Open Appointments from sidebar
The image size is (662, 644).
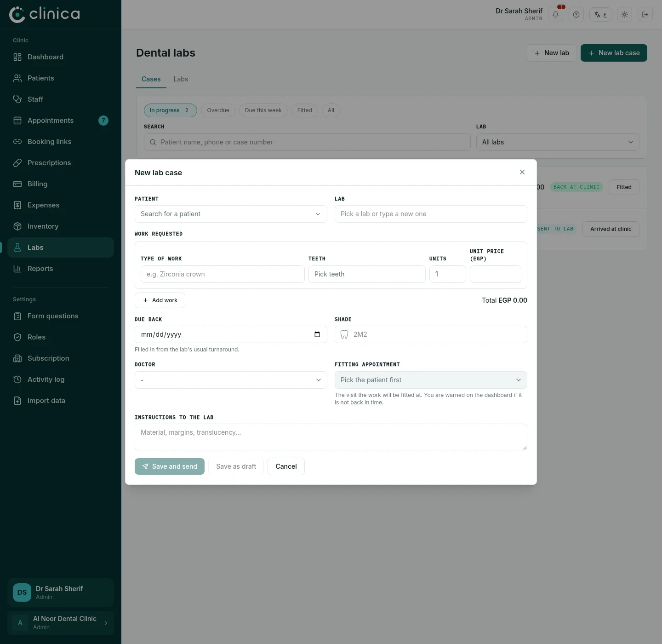(x=61, y=121)
